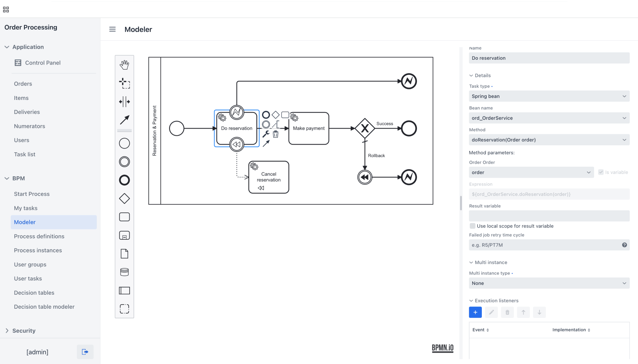
Task: Create a collapsed subprocess from the palette
Action: coord(124,235)
